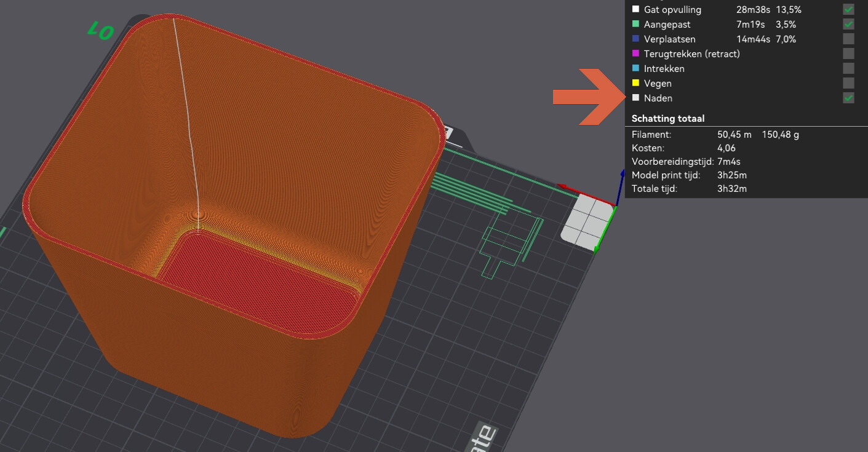Uncheck the Gat opvulling visibility checkbox
This screenshot has width=868, height=452.
pos(848,10)
